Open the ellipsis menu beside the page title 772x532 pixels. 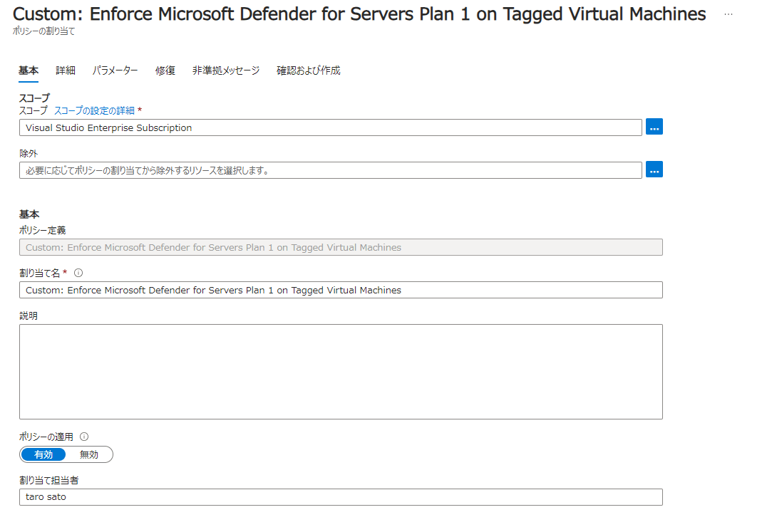pos(729,14)
